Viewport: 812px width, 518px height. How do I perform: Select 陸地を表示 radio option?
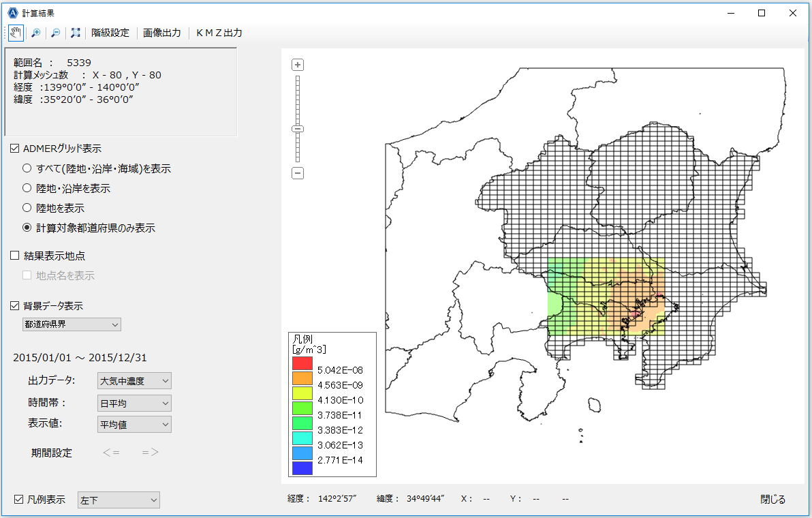(27, 208)
